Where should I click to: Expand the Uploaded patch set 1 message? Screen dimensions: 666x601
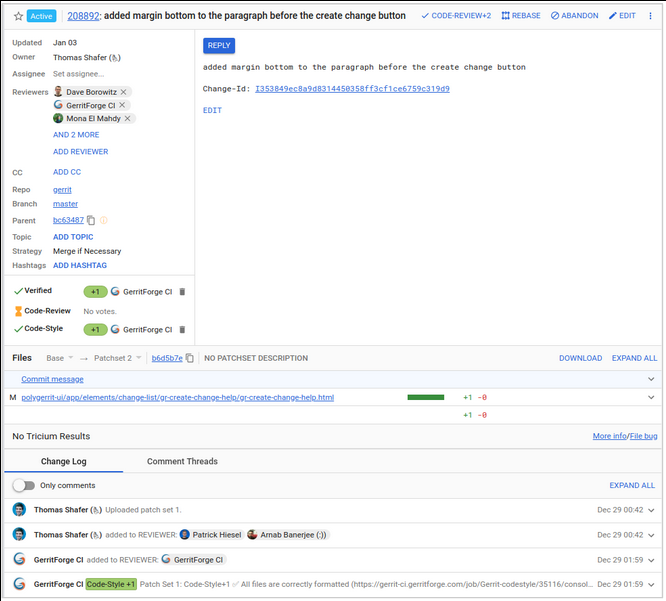[x=651, y=510]
